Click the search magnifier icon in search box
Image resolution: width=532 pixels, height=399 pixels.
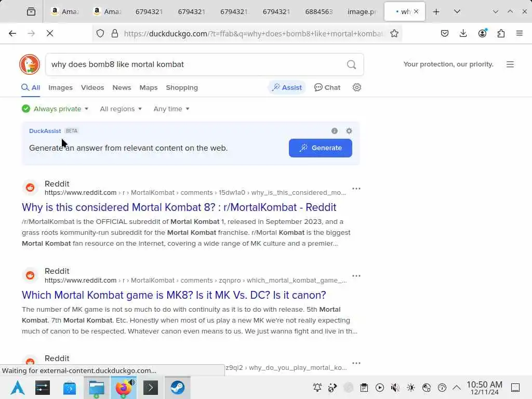352,64
